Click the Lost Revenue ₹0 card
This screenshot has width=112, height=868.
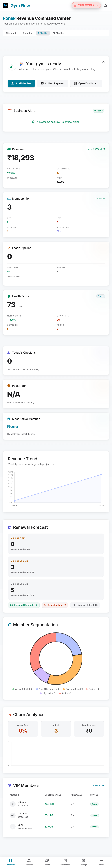89,729
